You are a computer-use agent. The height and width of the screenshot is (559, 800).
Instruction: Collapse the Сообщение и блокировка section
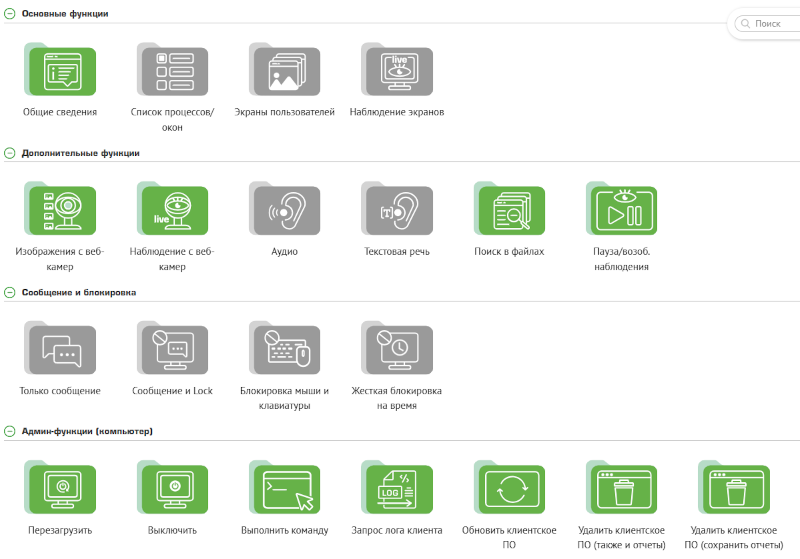pos(10,292)
